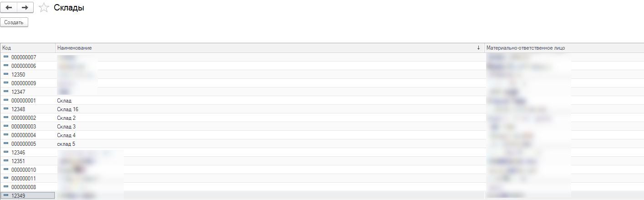Select the row named Склад
The width and height of the screenshot is (644, 200).
tap(64, 101)
